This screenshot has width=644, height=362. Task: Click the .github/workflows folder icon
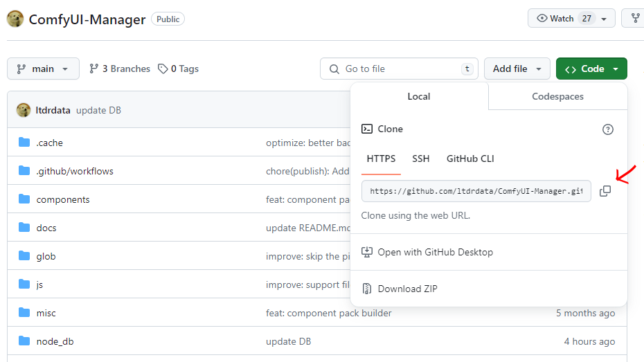tap(24, 171)
